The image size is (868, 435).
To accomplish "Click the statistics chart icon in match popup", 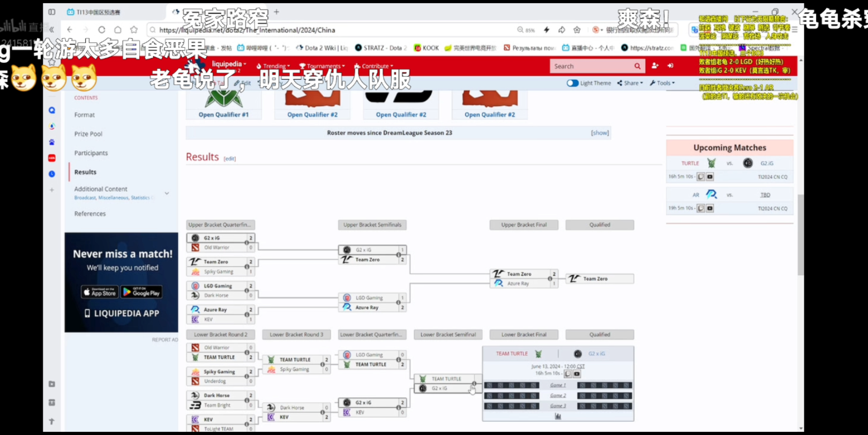I will (x=558, y=416).
